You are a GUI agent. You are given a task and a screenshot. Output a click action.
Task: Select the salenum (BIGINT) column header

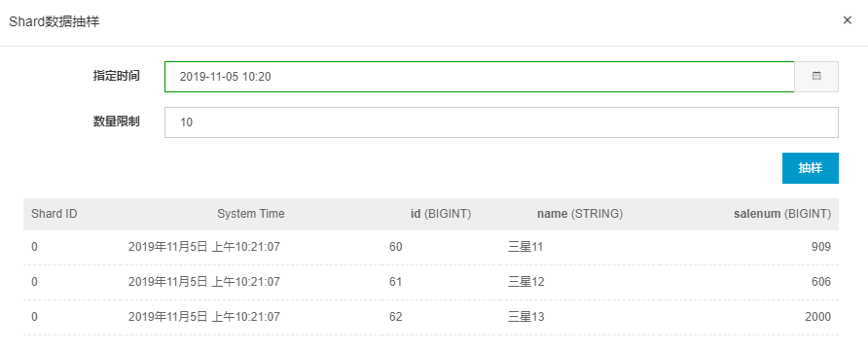pyautogui.click(x=782, y=214)
